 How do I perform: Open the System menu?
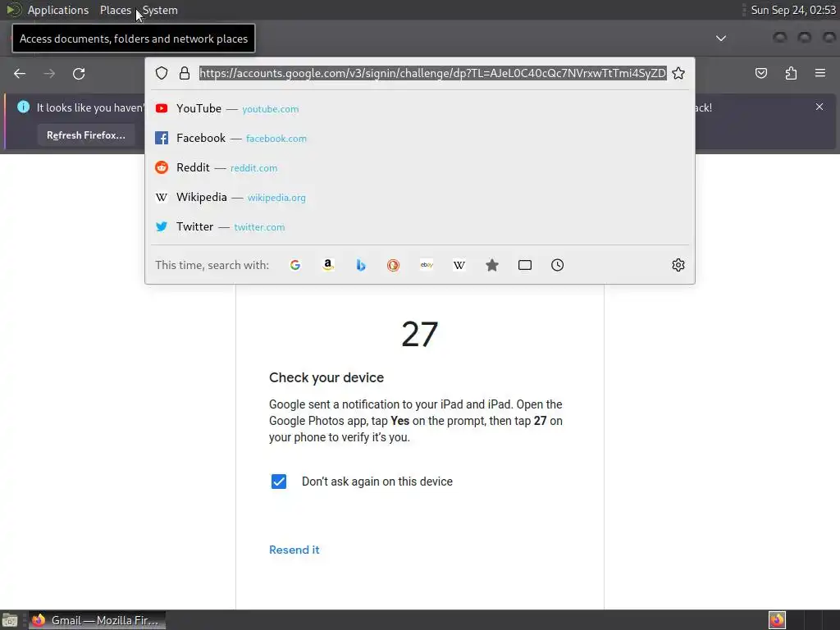point(160,10)
